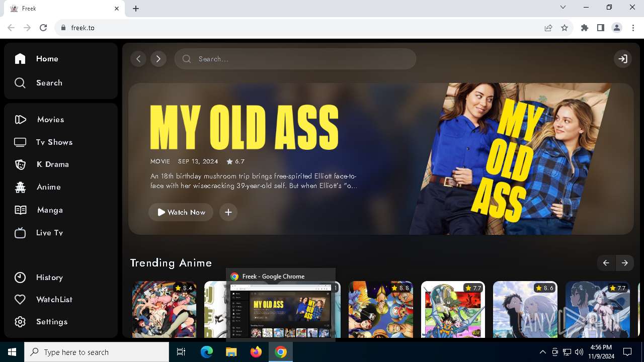Bookmark this tab with the star
The image size is (644, 362).
(565, 28)
